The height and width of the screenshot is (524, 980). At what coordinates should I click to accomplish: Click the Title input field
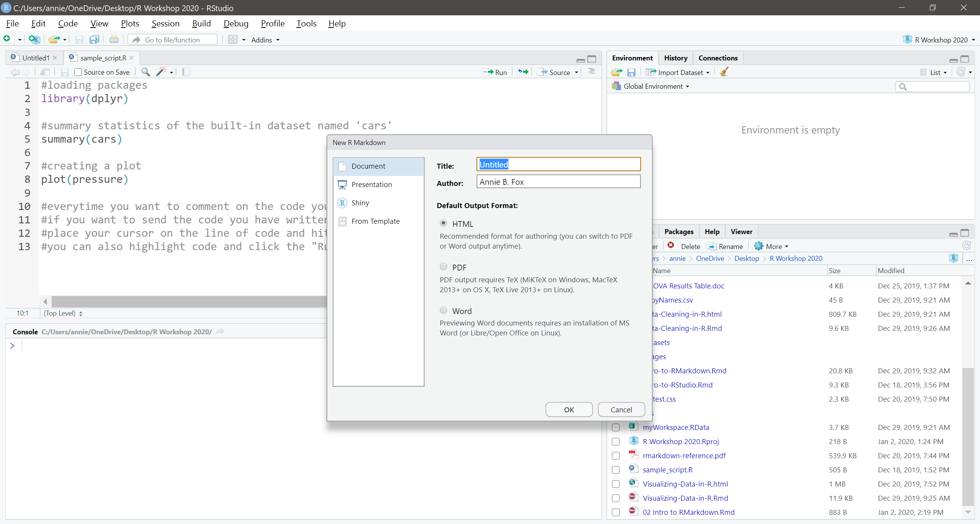point(558,164)
